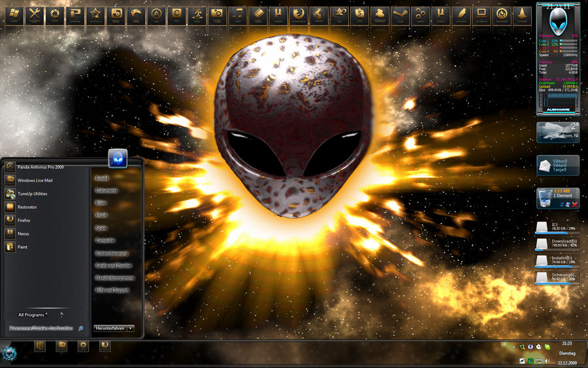Click the Alienware start orb on taskbar
This screenshot has width=588, height=368.
(x=9, y=352)
